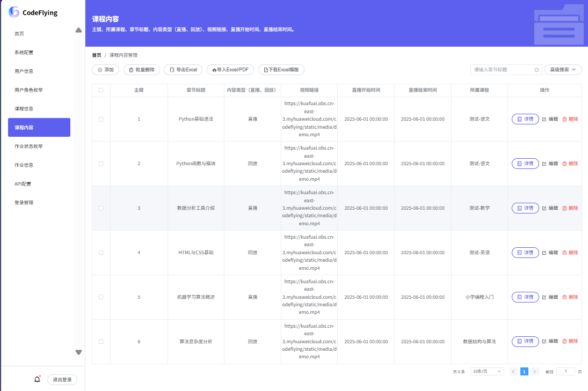Select the checkbox for 机器学习算法概述 row

[101, 297]
